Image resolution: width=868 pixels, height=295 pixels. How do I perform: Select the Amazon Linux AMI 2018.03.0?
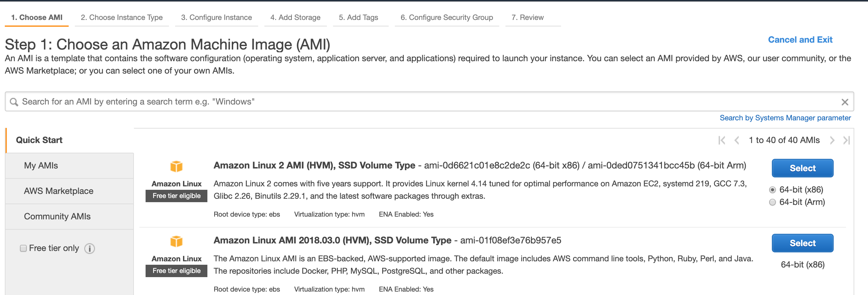[802, 243]
